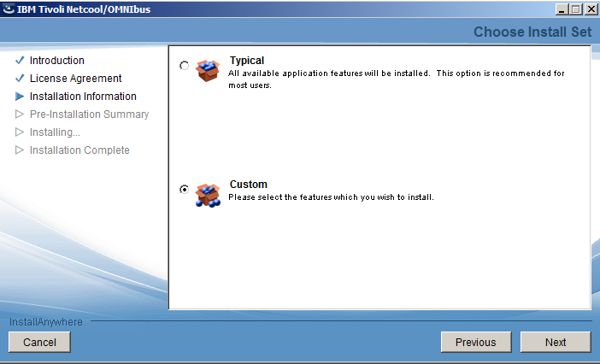
Task: Click the Typical option description text
Action: coord(396,79)
